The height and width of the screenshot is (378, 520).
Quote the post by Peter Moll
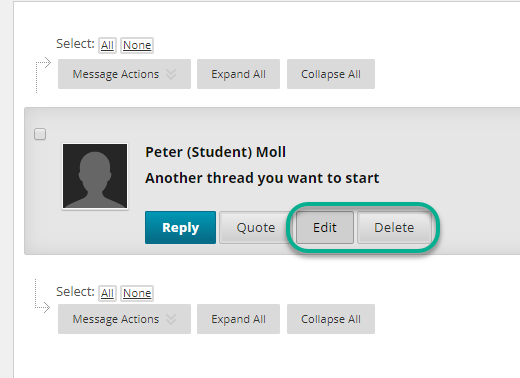[x=255, y=227]
